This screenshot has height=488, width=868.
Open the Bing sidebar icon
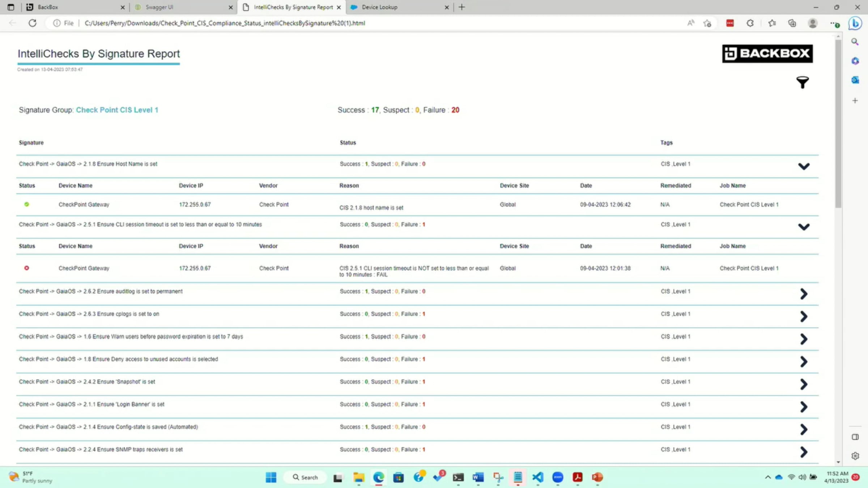(x=855, y=23)
